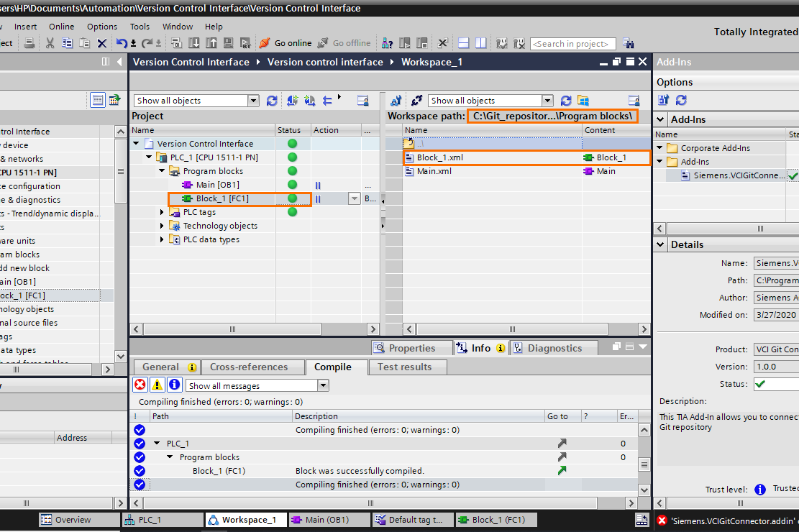Screen dimensions: 799x532
Task: Click the Start CPU icon
Action: pyautogui.click(x=405, y=43)
